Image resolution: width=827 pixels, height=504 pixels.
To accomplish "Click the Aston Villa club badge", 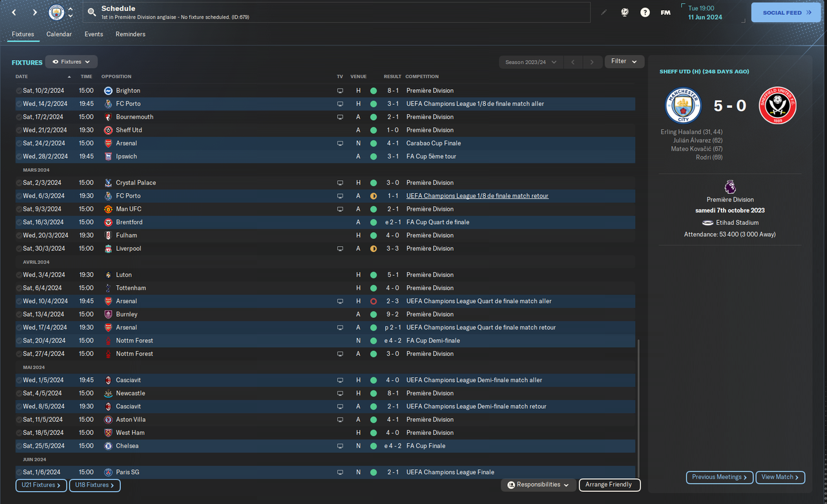I will pos(109,420).
